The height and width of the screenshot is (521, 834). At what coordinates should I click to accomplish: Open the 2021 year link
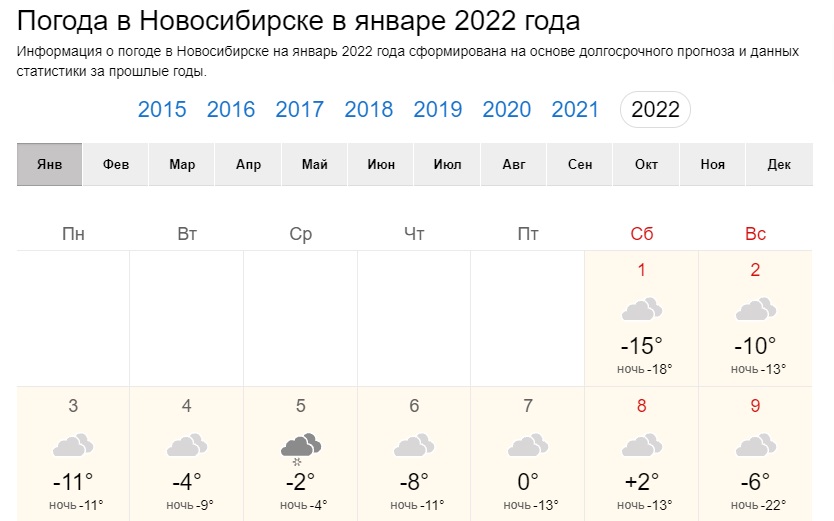(x=575, y=110)
